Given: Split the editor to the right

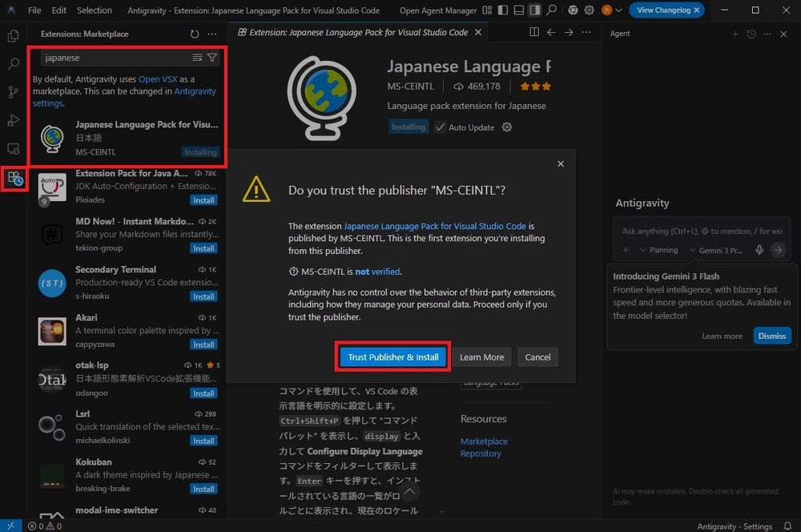Looking at the screenshot, I should [534, 33].
